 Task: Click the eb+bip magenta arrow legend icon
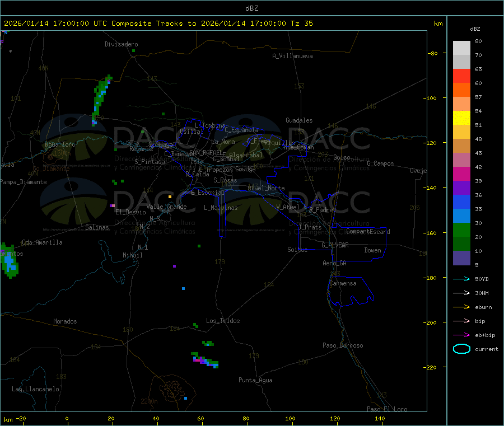pyautogui.click(x=461, y=335)
